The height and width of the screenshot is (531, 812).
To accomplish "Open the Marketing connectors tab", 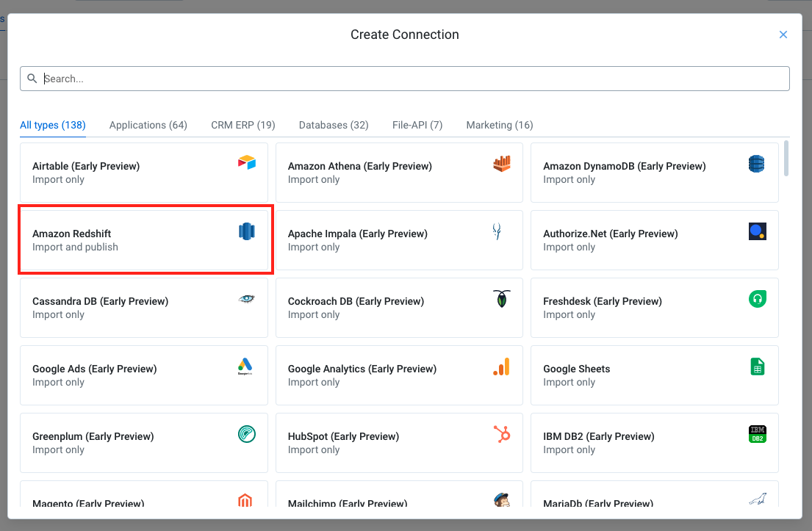I will pyautogui.click(x=499, y=125).
